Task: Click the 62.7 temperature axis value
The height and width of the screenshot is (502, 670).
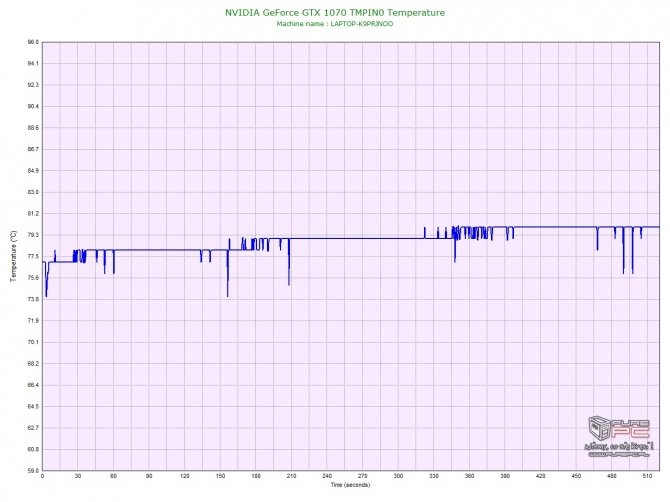Action: (33, 428)
